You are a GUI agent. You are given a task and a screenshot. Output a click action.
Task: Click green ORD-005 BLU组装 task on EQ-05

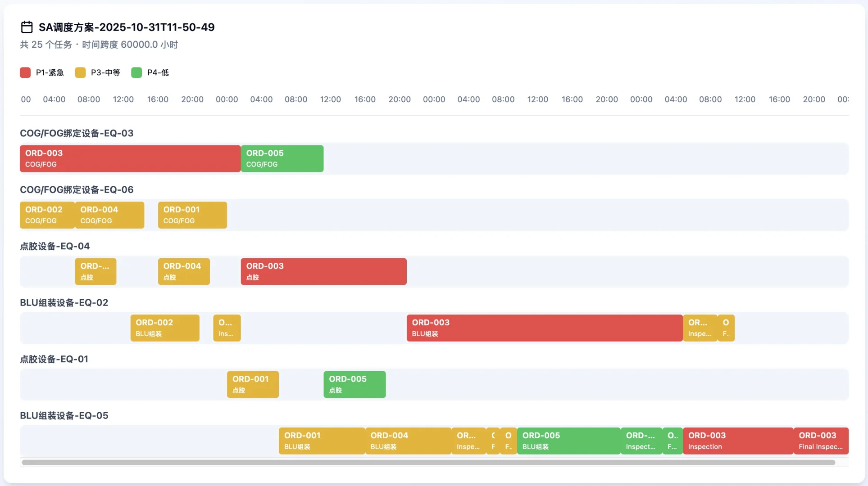568,441
